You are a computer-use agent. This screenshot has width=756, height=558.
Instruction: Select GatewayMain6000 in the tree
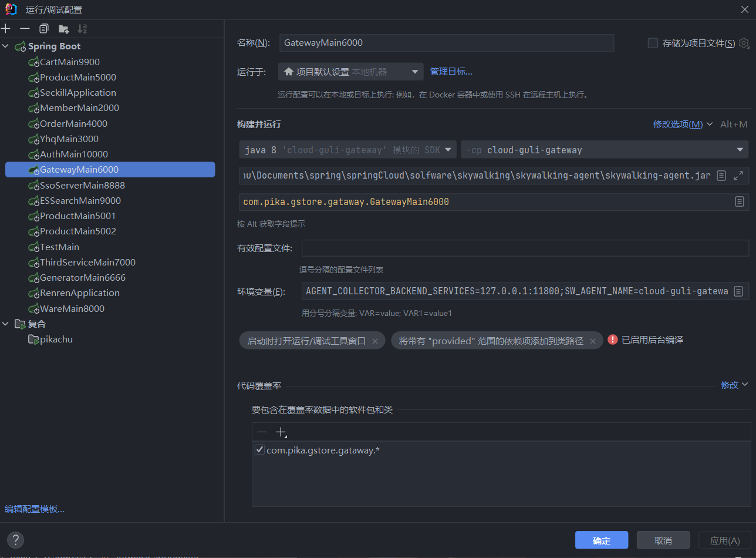click(110, 169)
